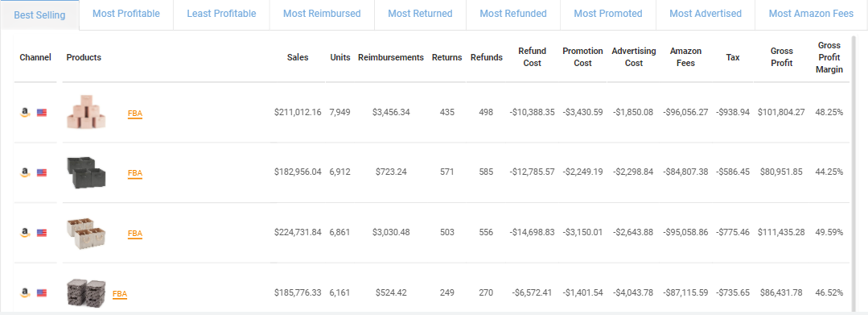This screenshot has width=868, height=315.
Task: Click the US flag in the beige organizers row
Action: [x=42, y=233]
